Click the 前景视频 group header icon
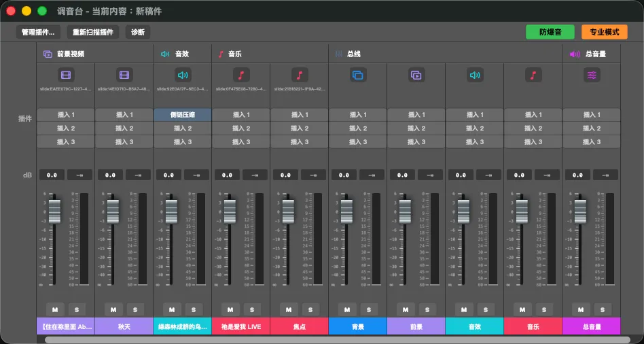The image size is (644, 344). [48, 54]
